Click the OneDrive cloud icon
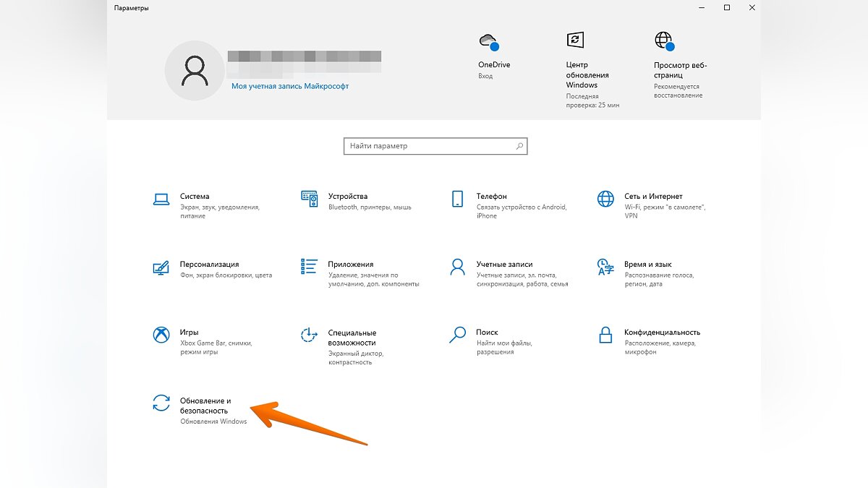 [x=488, y=41]
